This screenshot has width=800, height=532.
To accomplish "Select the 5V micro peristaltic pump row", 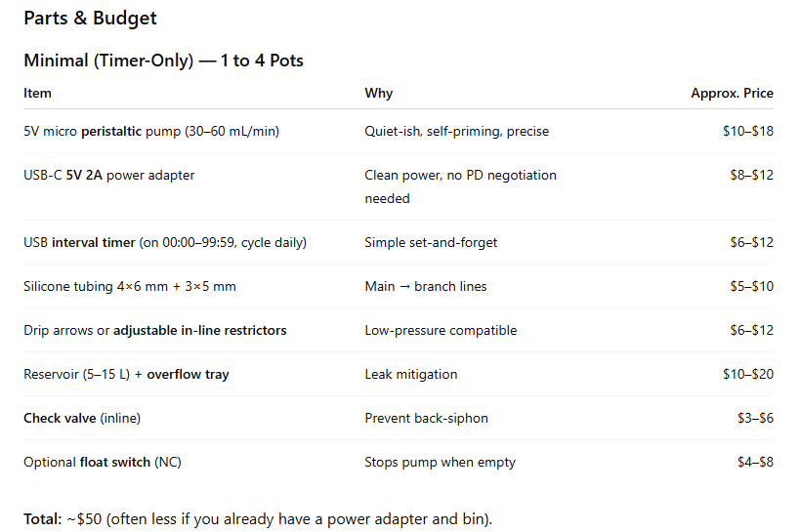I will coord(399,131).
